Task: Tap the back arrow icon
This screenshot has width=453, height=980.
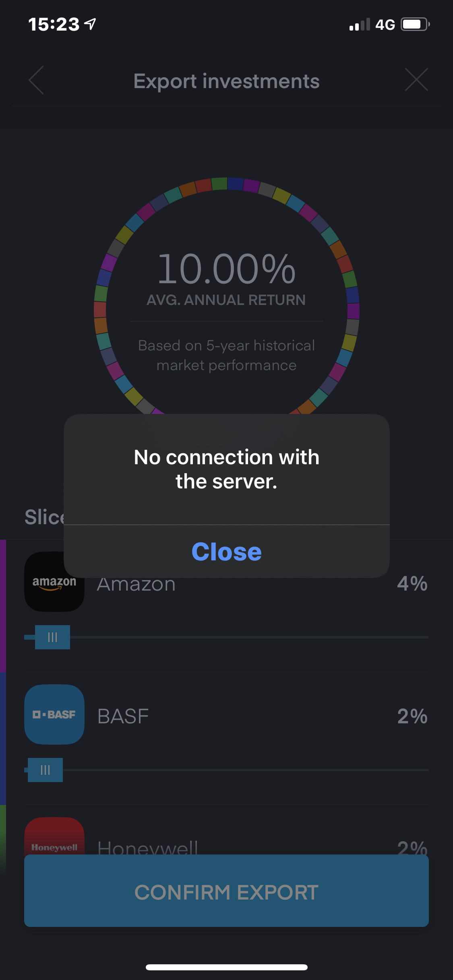Action: tap(36, 80)
